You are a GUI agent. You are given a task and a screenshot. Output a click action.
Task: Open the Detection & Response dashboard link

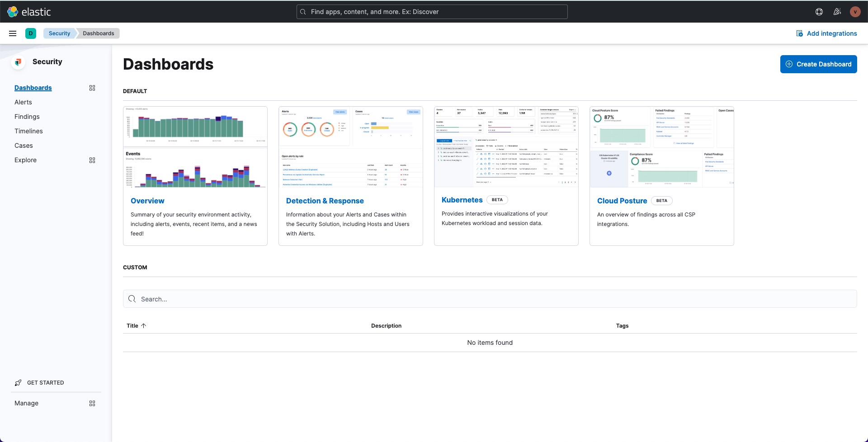(325, 201)
